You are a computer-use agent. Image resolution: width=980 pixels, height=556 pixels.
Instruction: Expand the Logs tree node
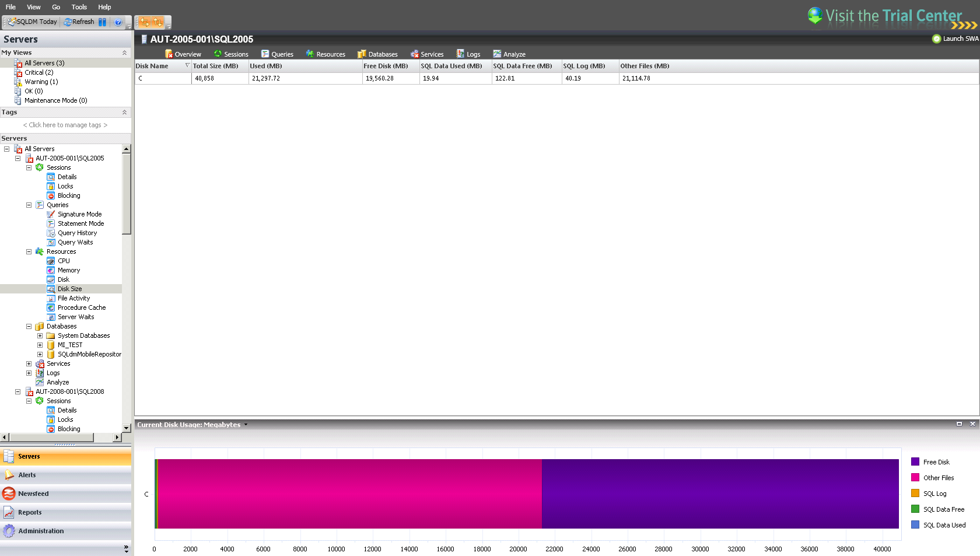click(x=29, y=373)
